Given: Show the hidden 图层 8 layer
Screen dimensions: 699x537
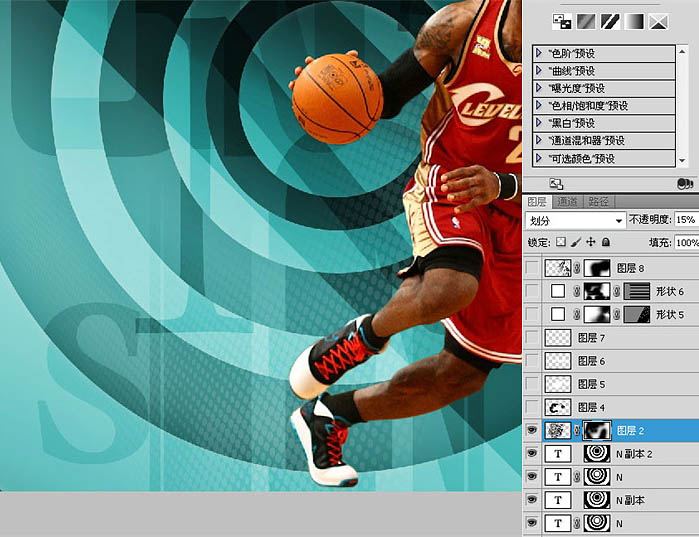Looking at the screenshot, I should click(x=532, y=268).
